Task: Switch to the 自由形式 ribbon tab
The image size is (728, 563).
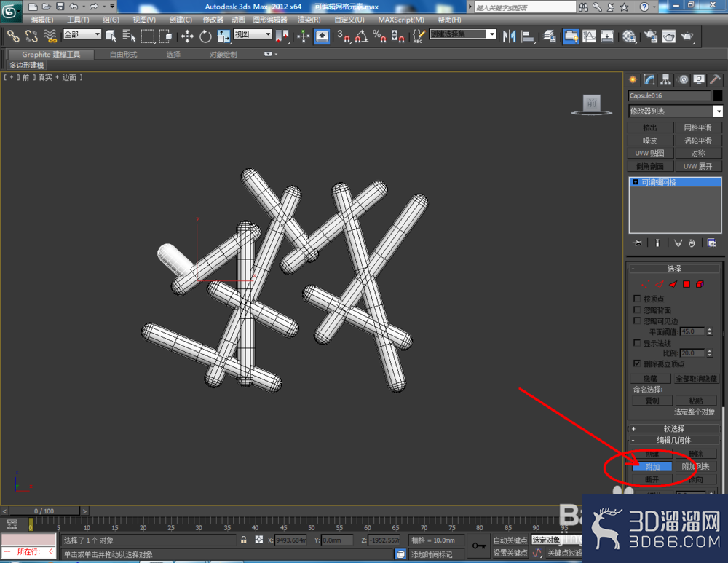Action: click(124, 55)
